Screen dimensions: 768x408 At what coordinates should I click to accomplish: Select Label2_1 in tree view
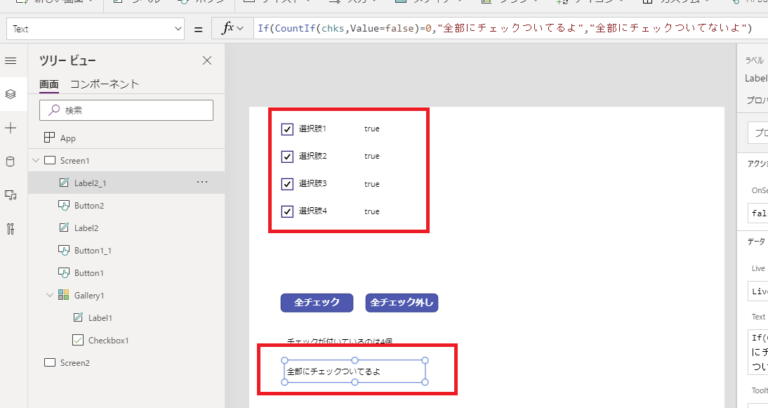click(x=126, y=183)
